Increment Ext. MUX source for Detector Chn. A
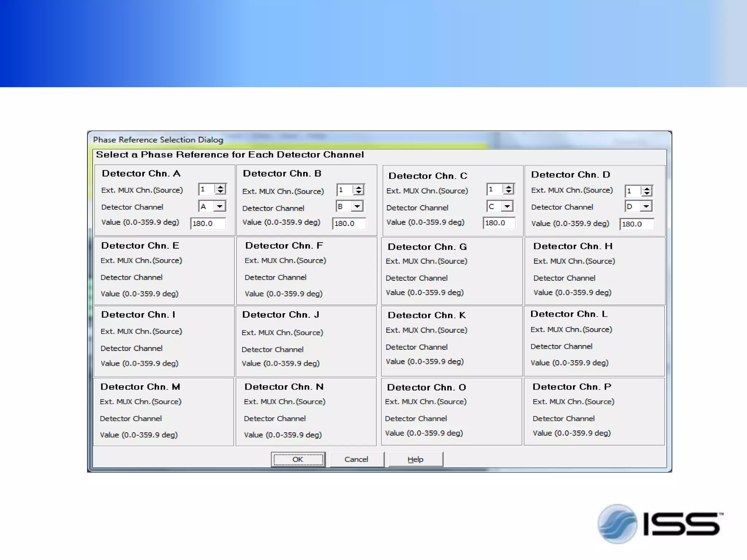 pyautogui.click(x=220, y=187)
